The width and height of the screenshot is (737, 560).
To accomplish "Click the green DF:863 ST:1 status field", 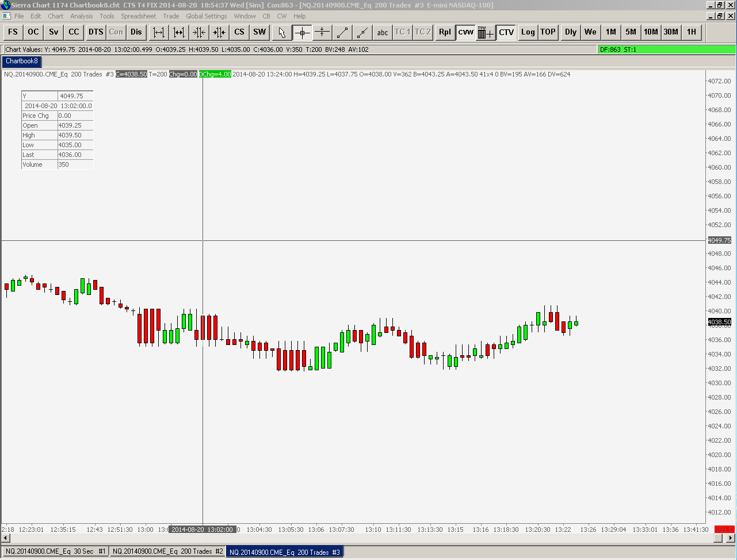I will pyautogui.click(x=666, y=49).
